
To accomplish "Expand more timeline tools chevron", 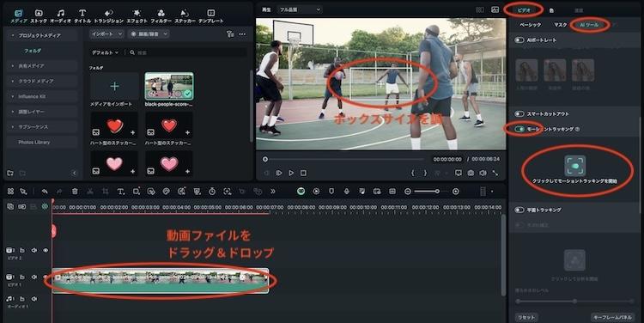I will point(273,192).
